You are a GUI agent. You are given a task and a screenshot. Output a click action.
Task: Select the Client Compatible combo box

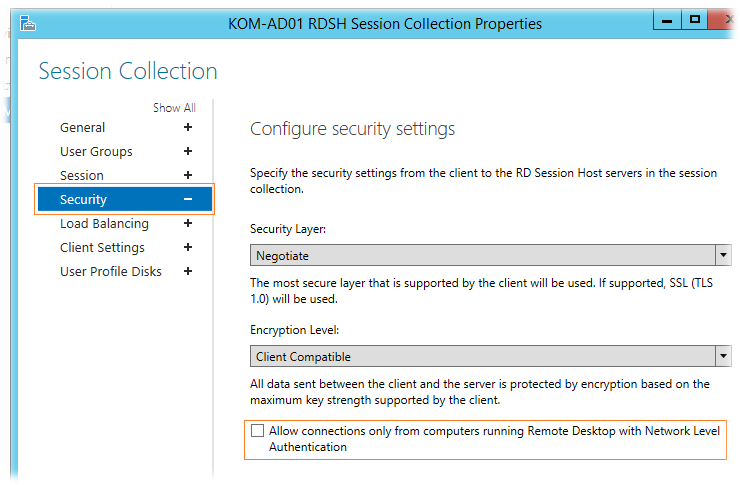(491, 356)
